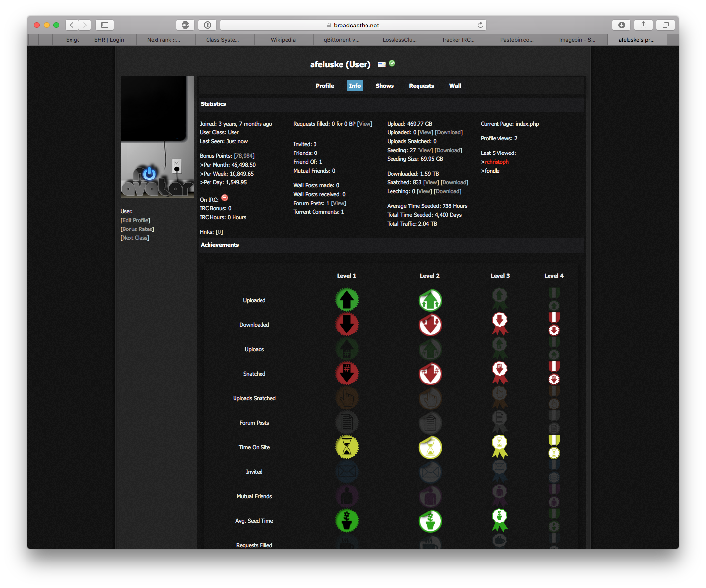Select the Info tab
The image size is (706, 588).
coord(355,86)
